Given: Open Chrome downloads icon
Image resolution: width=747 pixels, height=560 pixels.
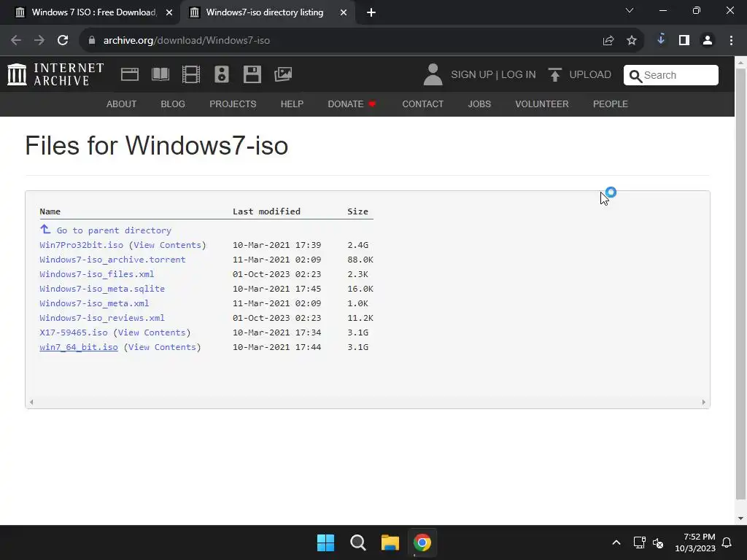Looking at the screenshot, I should point(661,39).
